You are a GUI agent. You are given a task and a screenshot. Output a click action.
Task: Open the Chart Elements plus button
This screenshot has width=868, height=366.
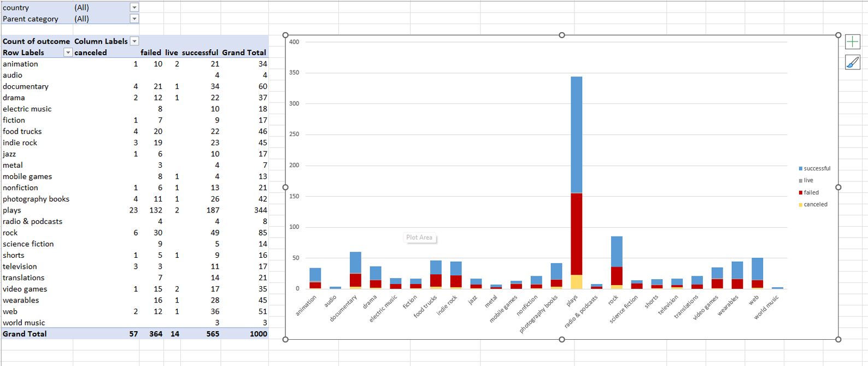pyautogui.click(x=852, y=42)
